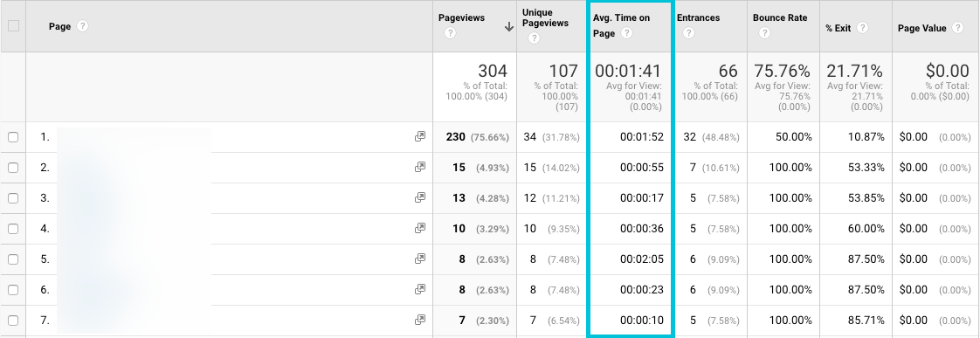Screen dimensions: 980x338
Task: Sort by Avg. Time on Page header
Action: coord(621,25)
